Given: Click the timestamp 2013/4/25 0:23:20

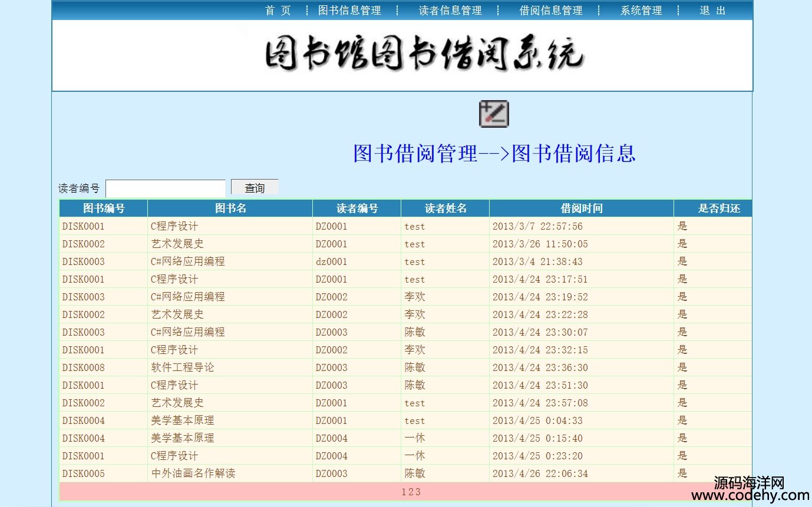Looking at the screenshot, I should (537, 456).
